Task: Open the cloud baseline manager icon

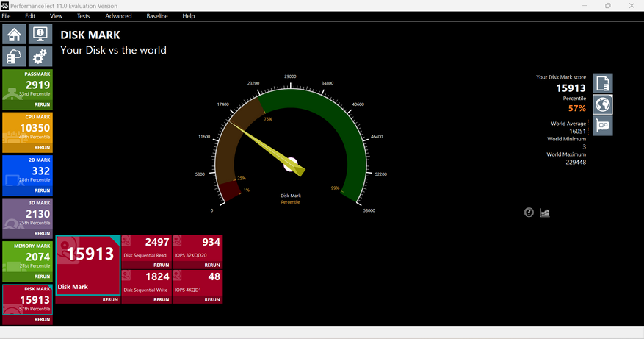Action: pyautogui.click(x=15, y=57)
